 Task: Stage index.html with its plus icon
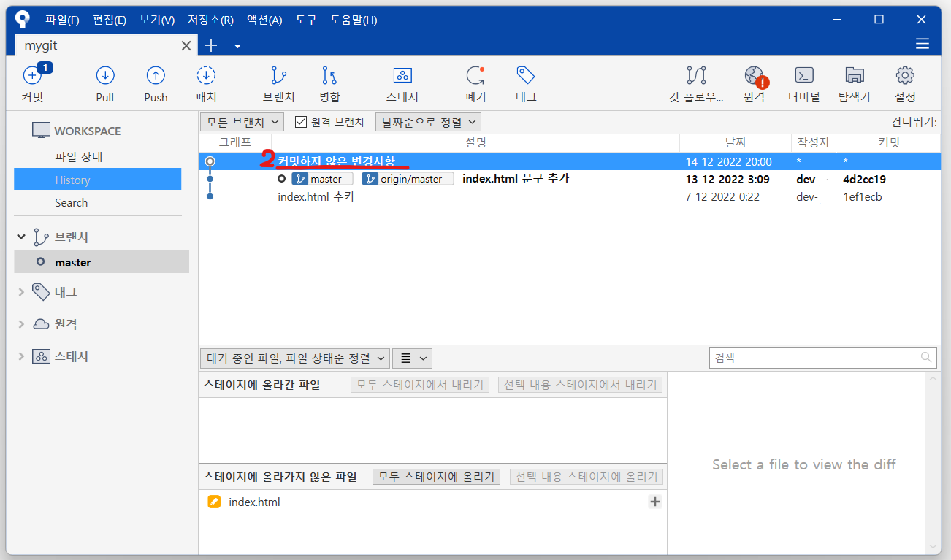(655, 502)
